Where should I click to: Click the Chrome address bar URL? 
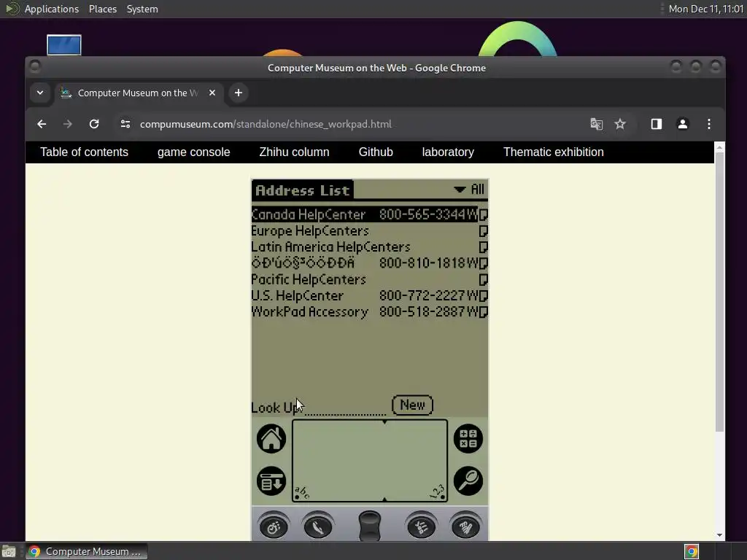[266, 124]
